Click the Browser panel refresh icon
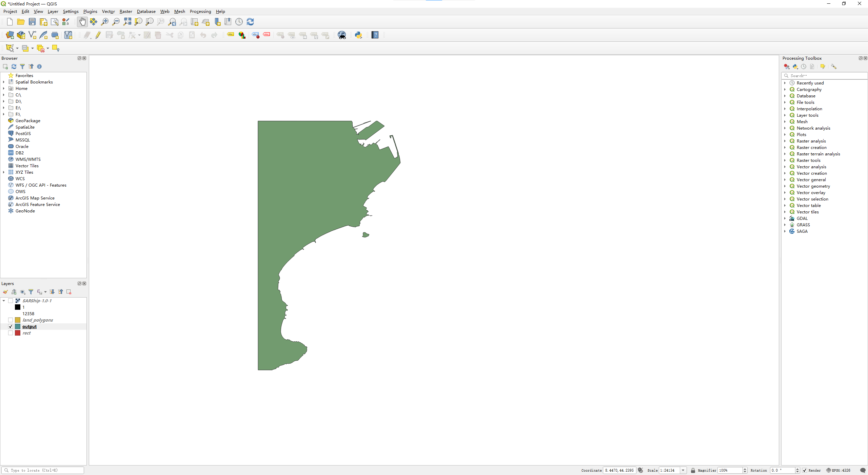Screen dimensions: 868x475 14,66
